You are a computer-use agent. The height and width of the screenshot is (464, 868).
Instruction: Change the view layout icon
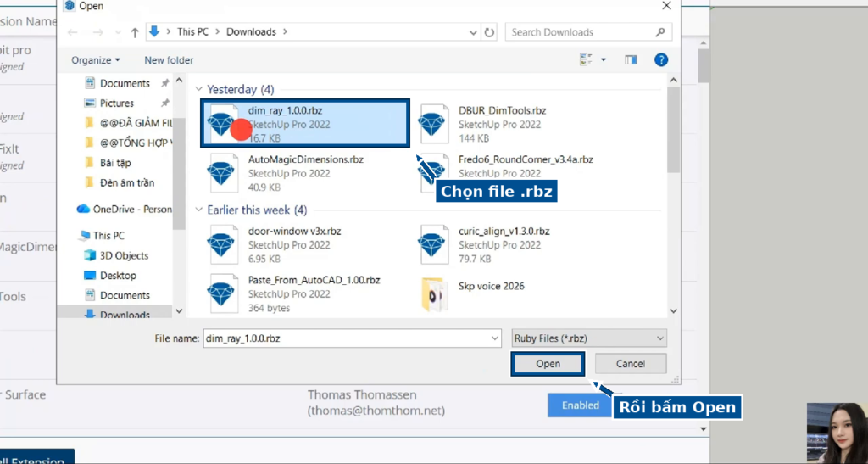tap(585, 59)
